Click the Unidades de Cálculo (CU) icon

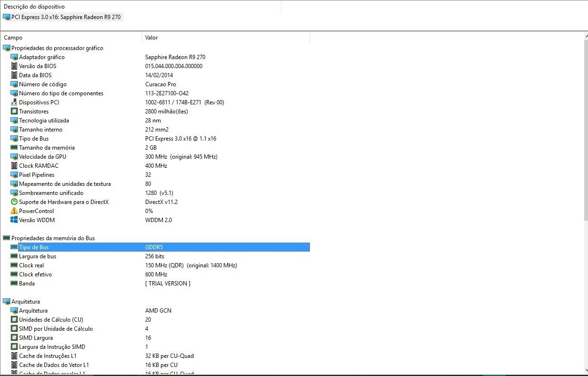coord(14,320)
